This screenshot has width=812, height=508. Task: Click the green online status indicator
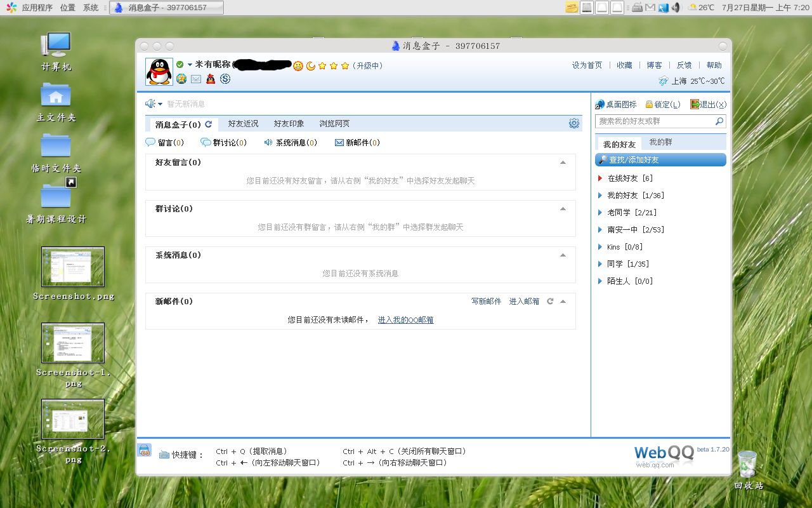(x=180, y=65)
